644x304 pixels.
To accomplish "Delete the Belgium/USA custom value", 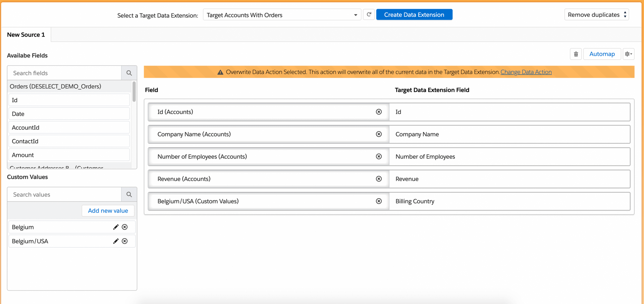I will click(x=125, y=241).
